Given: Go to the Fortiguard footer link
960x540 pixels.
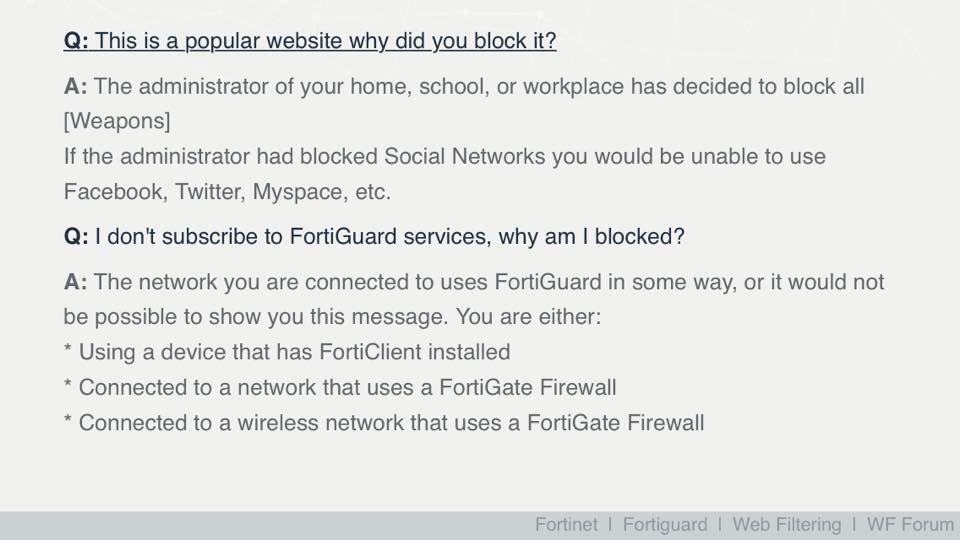Looking at the screenshot, I should coord(664,525).
